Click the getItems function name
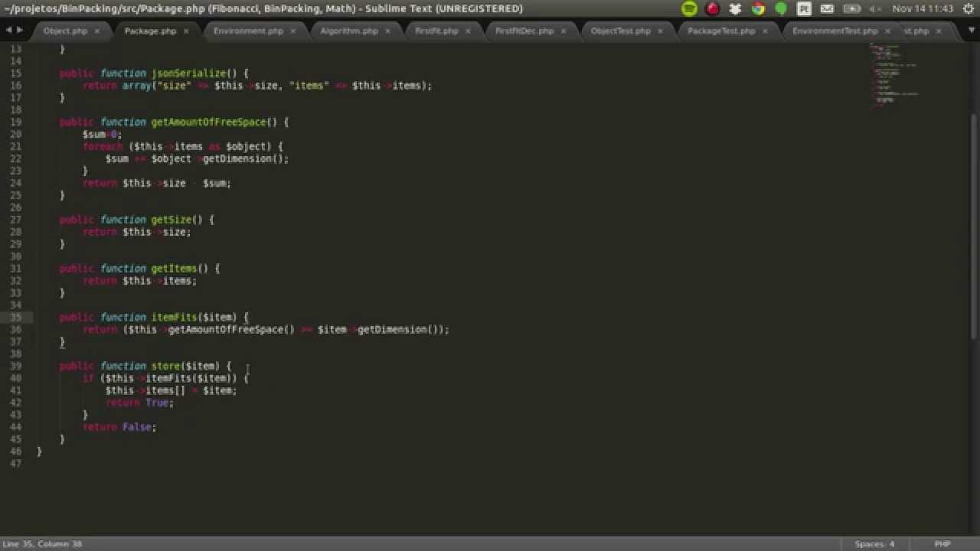The width and height of the screenshot is (980, 551). [x=174, y=269]
